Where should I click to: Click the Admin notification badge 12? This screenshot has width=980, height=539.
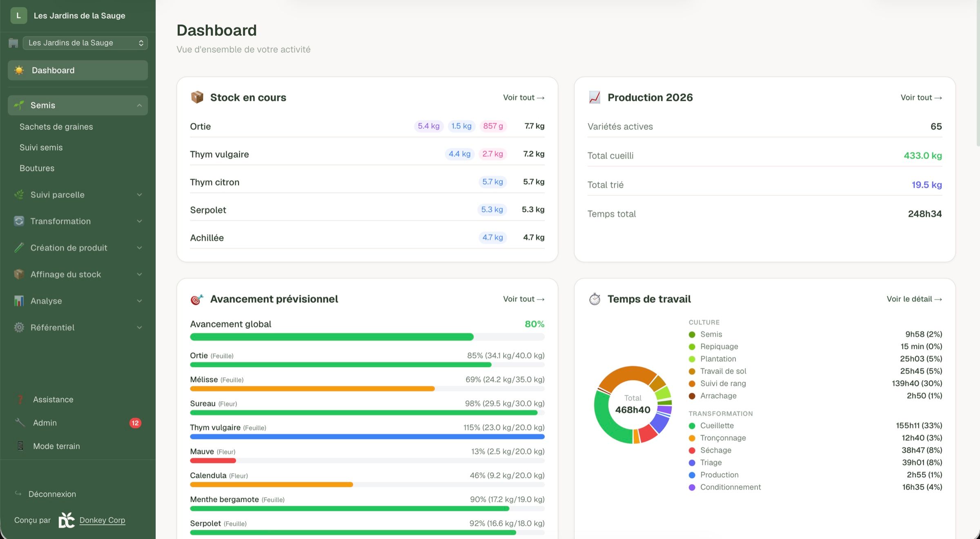point(135,423)
